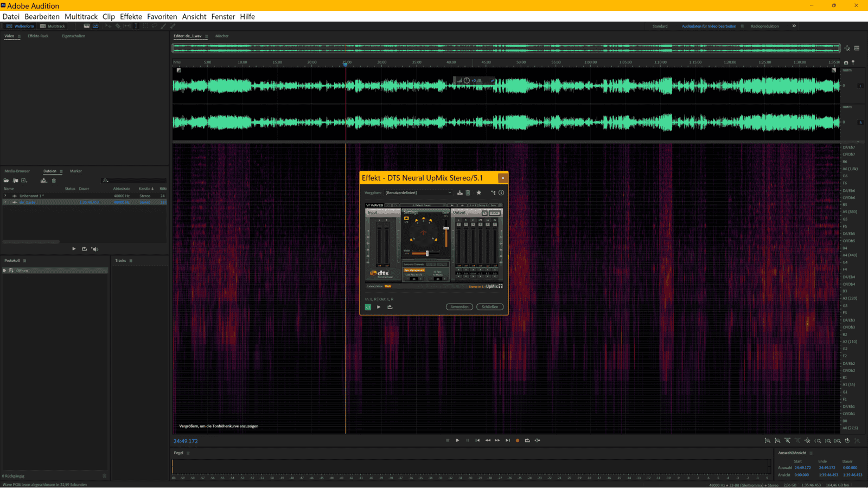The image size is (868, 488).
Task: Click Record button in transport
Action: click(x=518, y=440)
